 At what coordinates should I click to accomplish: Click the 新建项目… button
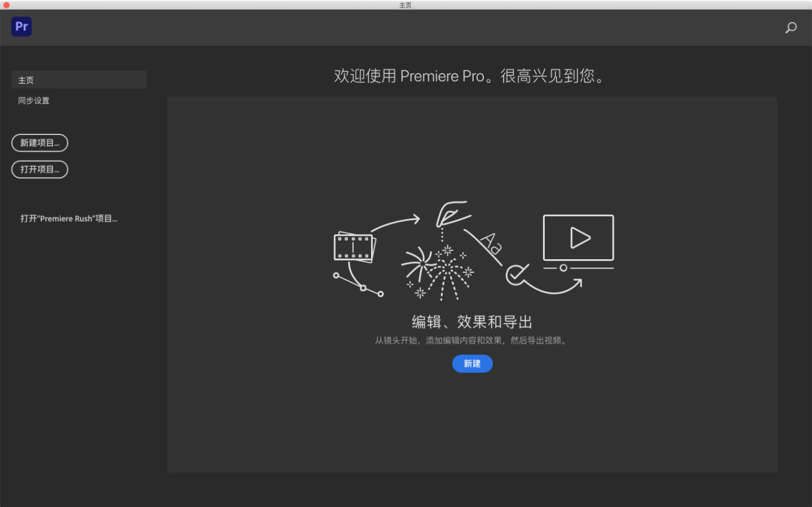pos(39,143)
